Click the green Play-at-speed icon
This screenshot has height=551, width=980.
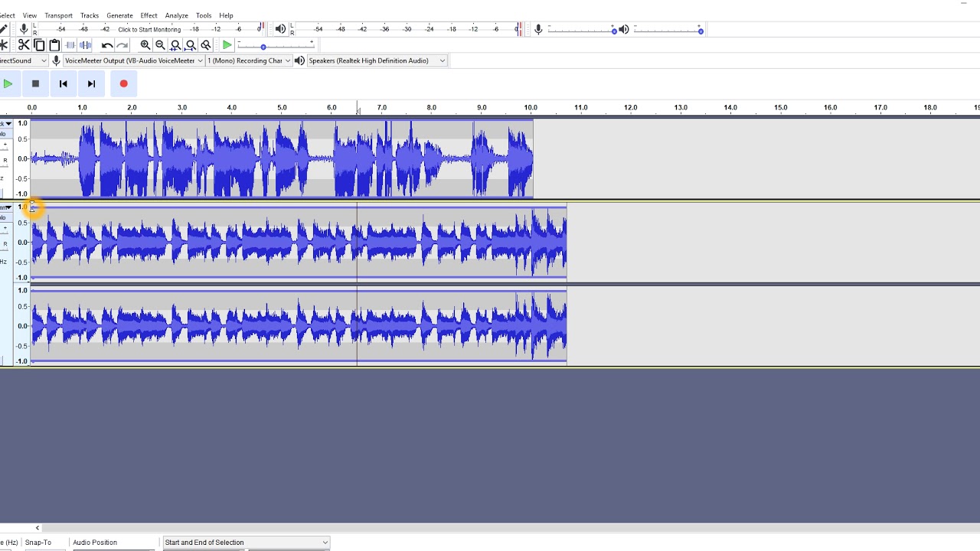click(x=227, y=45)
